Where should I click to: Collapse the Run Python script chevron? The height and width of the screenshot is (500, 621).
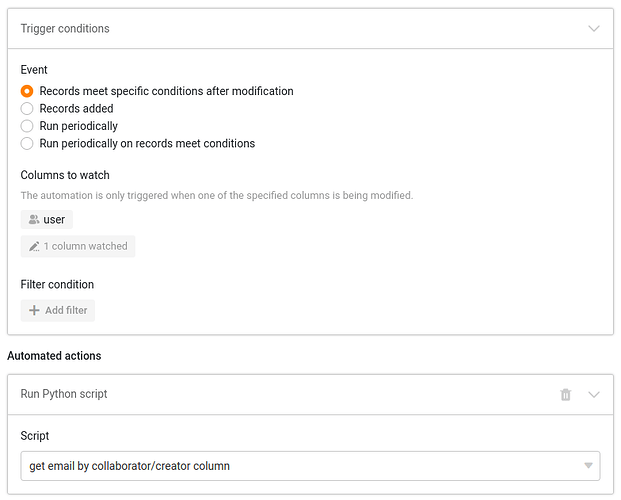coord(594,395)
